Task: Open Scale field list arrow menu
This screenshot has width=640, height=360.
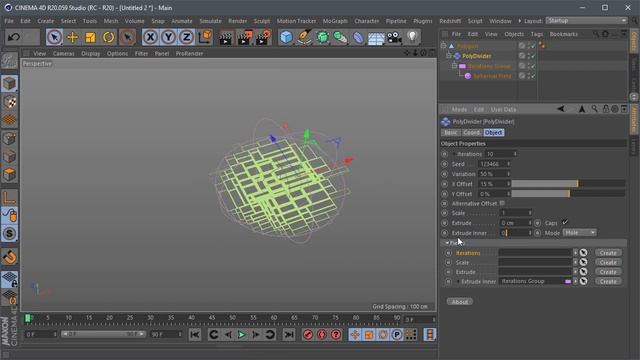Action: click(x=575, y=262)
